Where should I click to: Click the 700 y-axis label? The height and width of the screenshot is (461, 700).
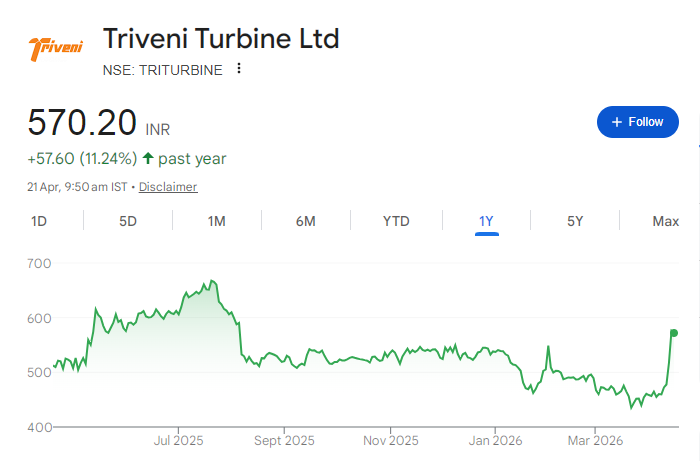(x=39, y=263)
